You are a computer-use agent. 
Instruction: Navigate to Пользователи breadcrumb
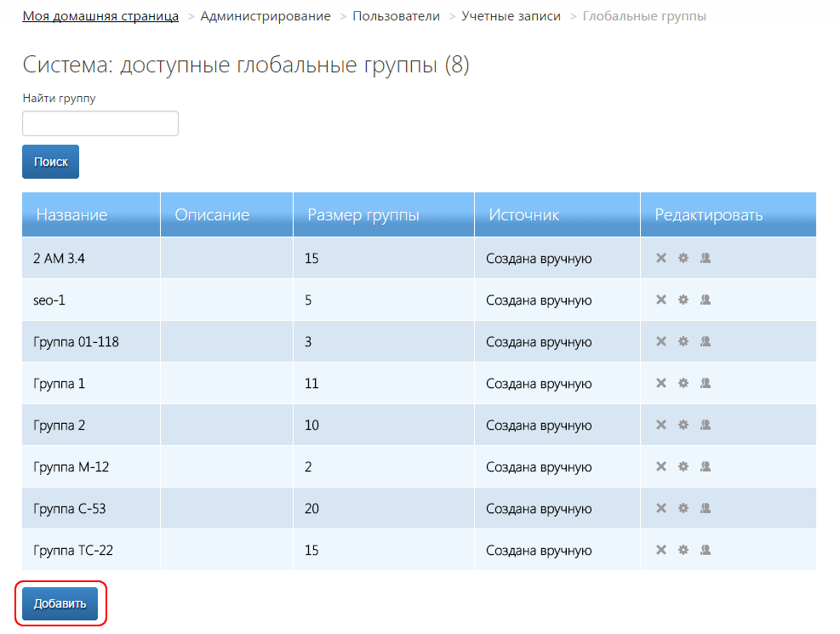click(x=397, y=16)
